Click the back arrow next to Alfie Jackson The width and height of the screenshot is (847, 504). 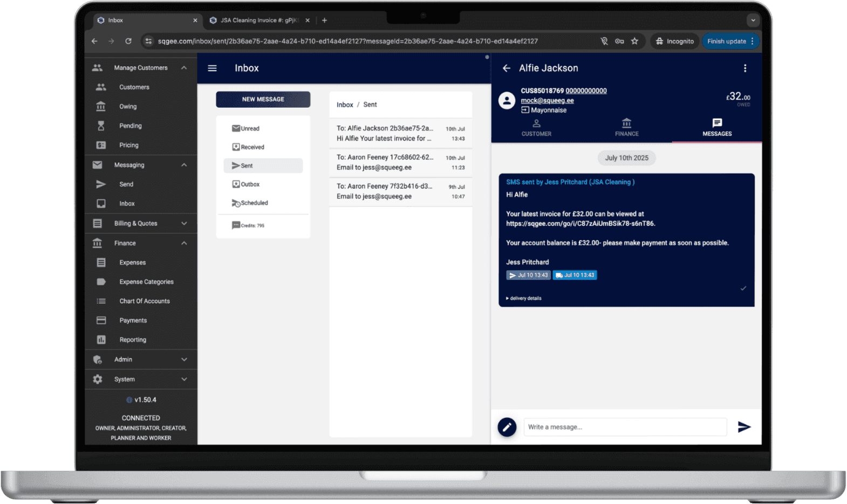506,68
